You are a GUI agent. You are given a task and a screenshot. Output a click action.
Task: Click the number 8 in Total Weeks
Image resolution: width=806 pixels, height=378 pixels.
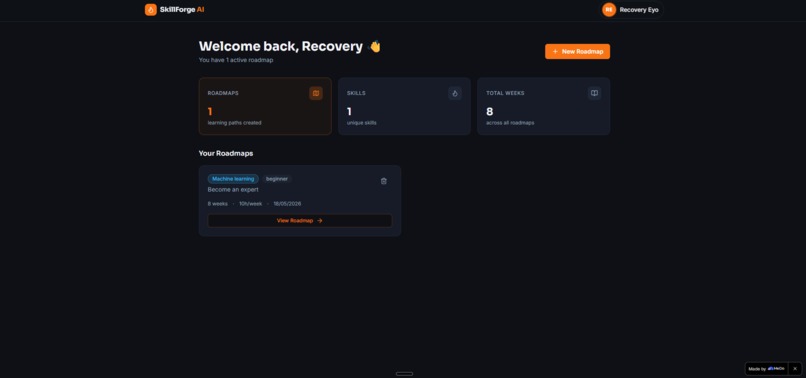pos(489,112)
